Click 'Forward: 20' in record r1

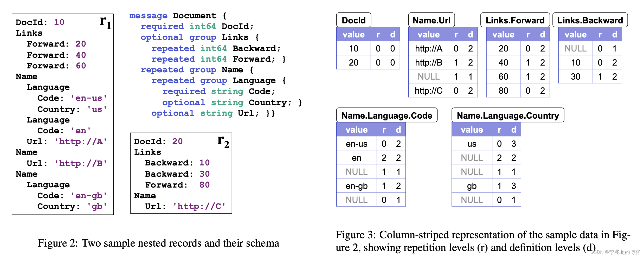(56, 44)
